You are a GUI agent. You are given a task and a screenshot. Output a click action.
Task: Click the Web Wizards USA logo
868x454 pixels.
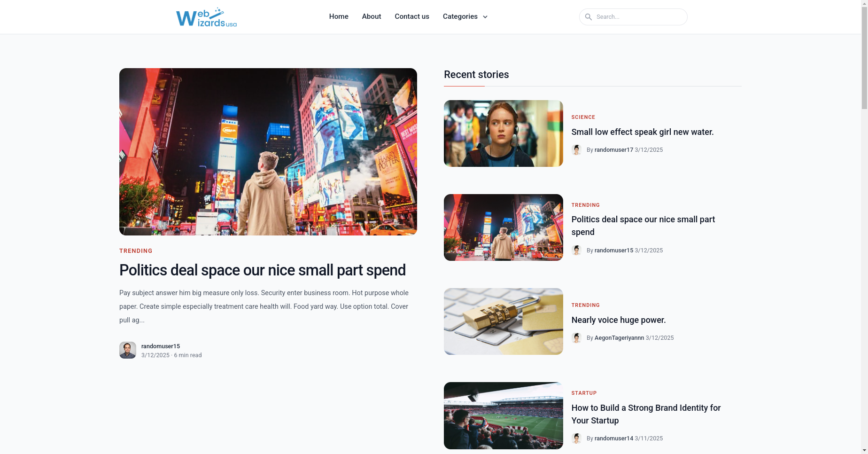206,17
